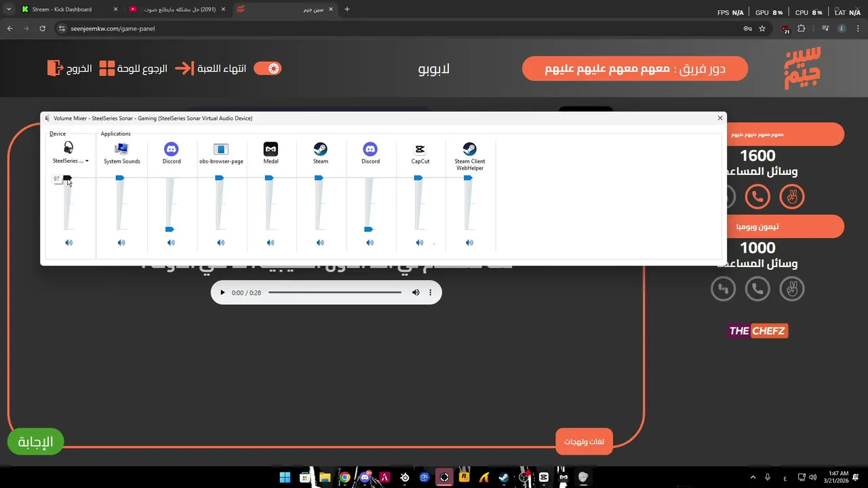
Task: Open a new browser tab
Action: [347, 9]
